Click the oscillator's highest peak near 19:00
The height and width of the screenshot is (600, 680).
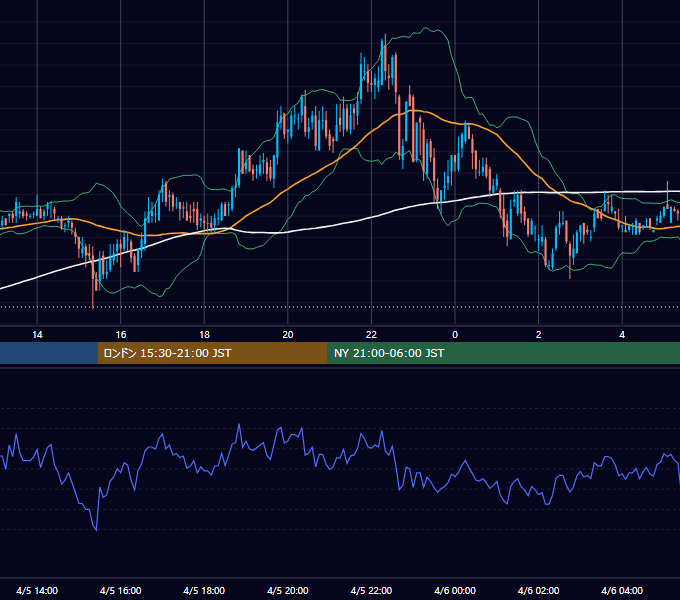[239, 425]
